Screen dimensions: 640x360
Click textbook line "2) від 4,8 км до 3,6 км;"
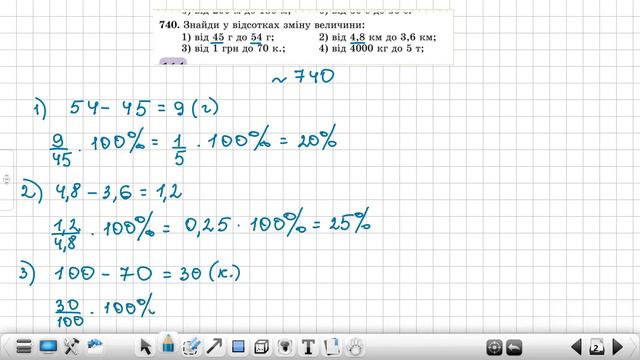378,37
